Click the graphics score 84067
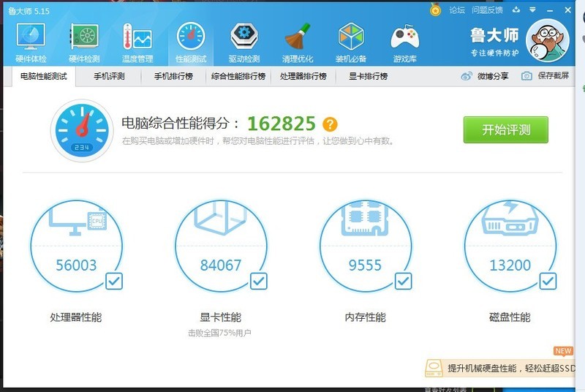This screenshot has height=392, width=585. (x=221, y=265)
